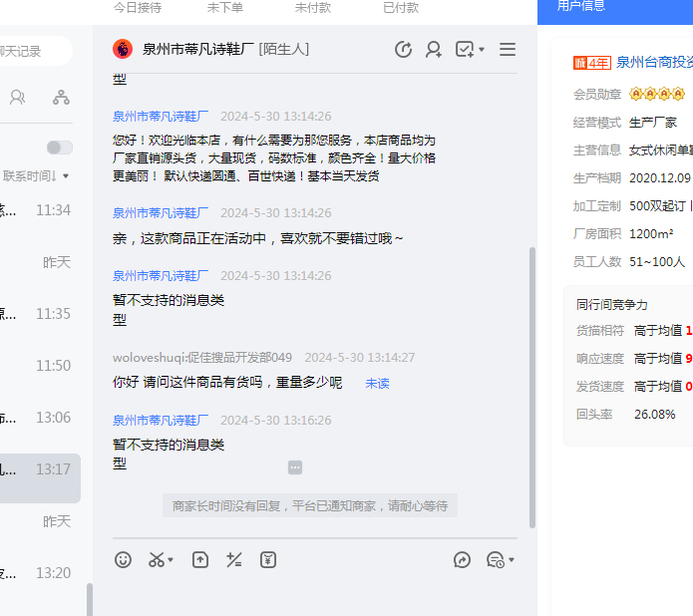Viewport: 693px width, 616px height.
Task: Open the calculator plus-slash icon
Action: click(234, 560)
